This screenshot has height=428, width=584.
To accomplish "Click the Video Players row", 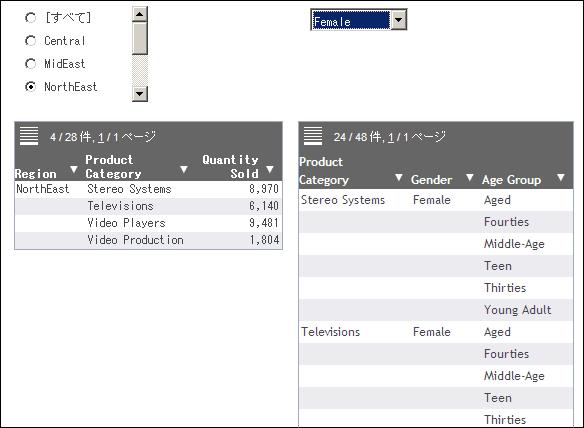I will (149, 223).
